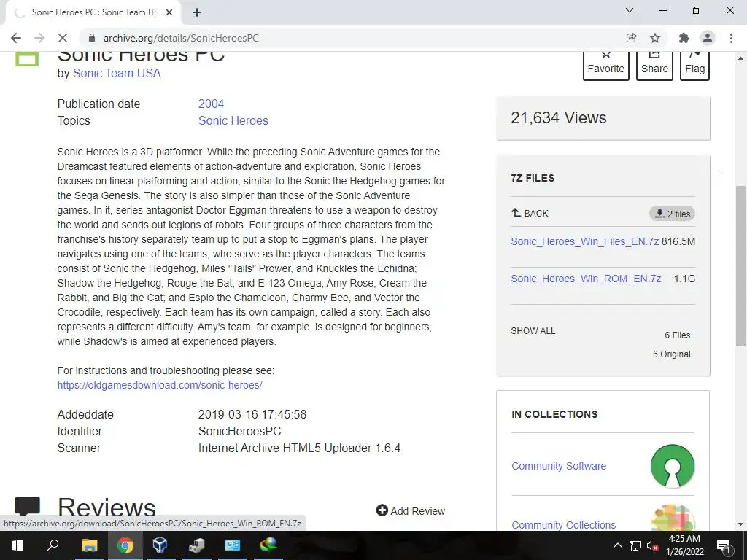
Task: Download all with the 2 files button
Action: click(x=672, y=214)
